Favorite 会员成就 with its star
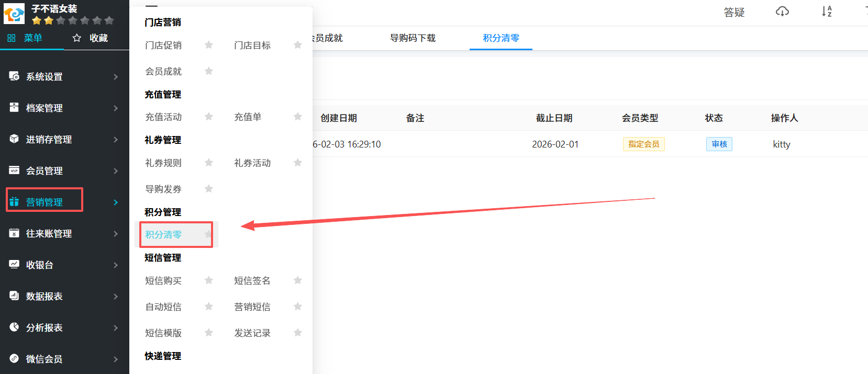868x374 pixels. (209, 71)
